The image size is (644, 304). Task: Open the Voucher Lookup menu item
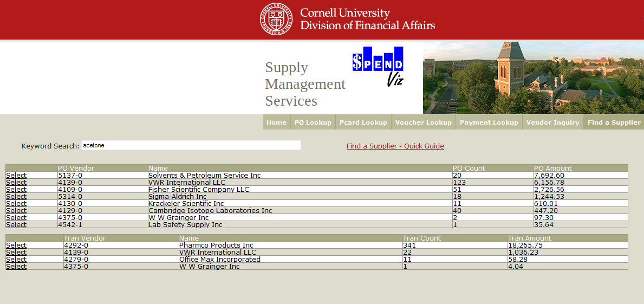point(424,122)
